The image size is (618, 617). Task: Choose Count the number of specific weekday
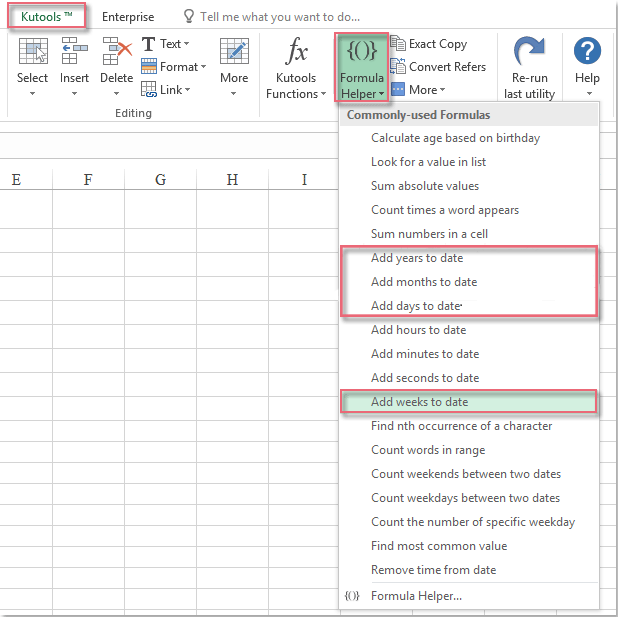469,522
